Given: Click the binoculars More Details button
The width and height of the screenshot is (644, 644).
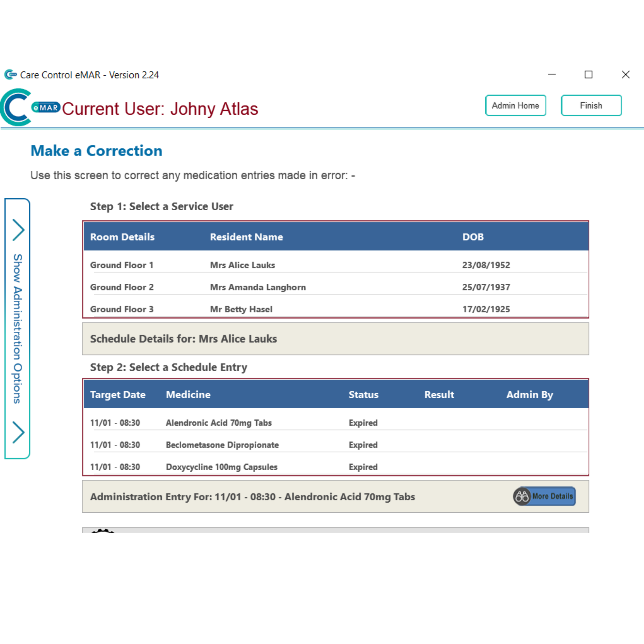Looking at the screenshot, I should pos(544,496).
